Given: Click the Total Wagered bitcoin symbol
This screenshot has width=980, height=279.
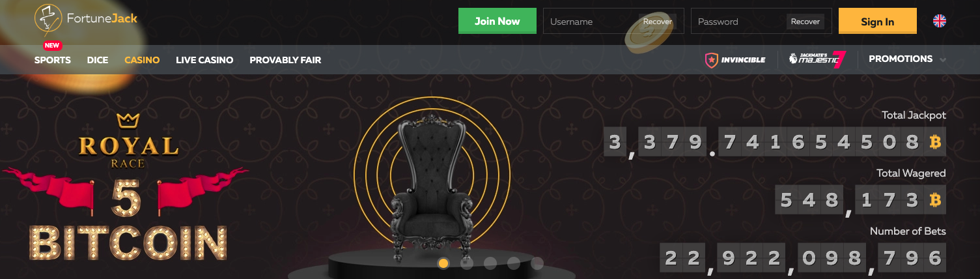Looking at the screenshot, I should [936, 200].
